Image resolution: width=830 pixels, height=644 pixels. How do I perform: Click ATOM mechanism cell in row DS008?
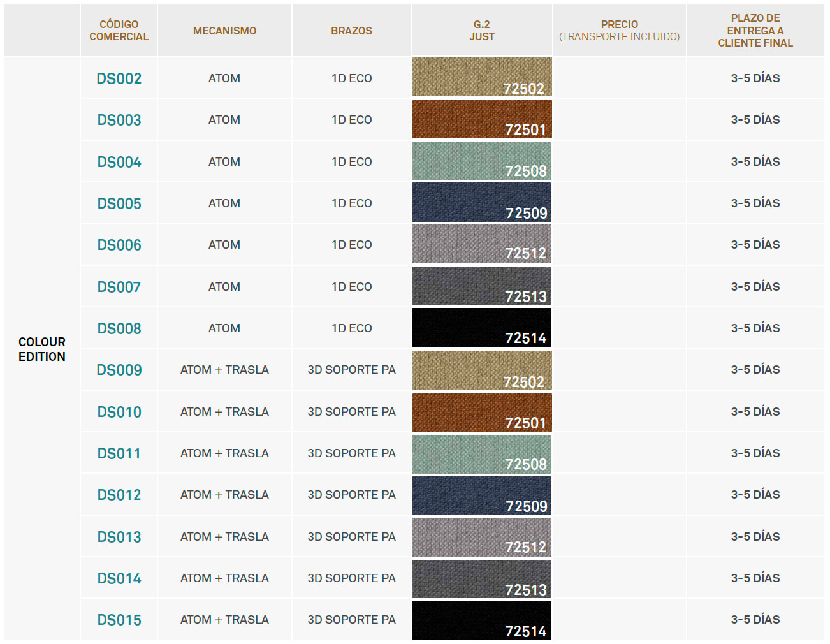coord(224,328)
